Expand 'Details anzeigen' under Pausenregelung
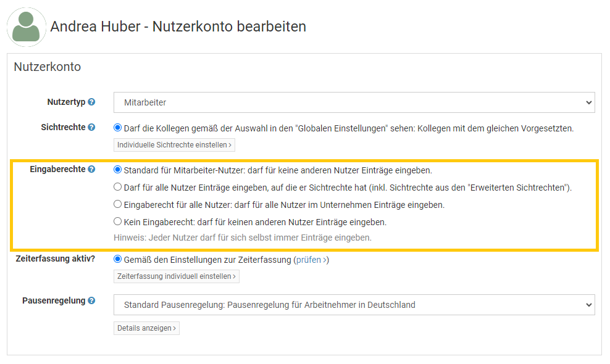 click(146, 328)
